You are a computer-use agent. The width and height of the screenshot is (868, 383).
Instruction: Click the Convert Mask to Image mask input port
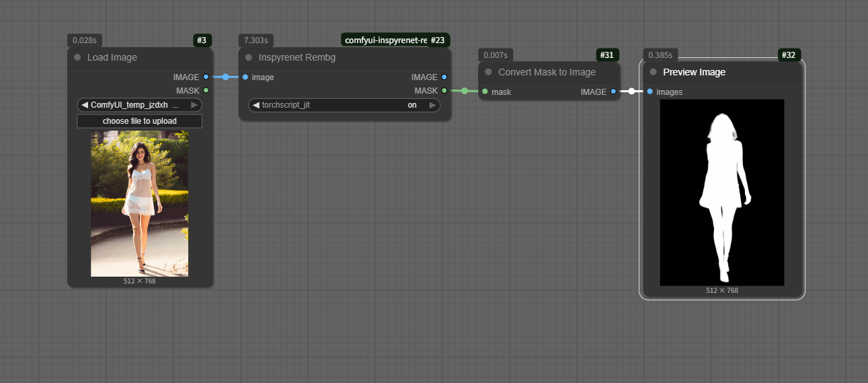click(485, 92)
